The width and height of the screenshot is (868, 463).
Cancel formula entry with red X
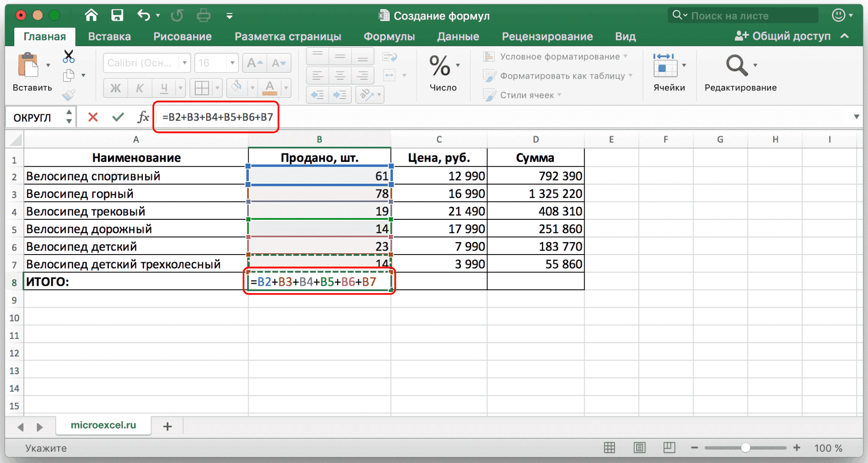click(93, 117)
